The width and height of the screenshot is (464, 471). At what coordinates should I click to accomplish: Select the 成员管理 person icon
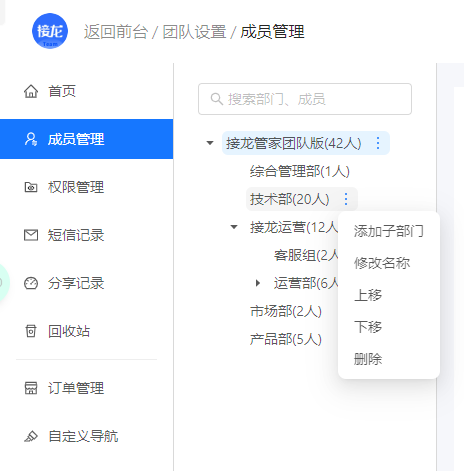click(x=31, y=139)
